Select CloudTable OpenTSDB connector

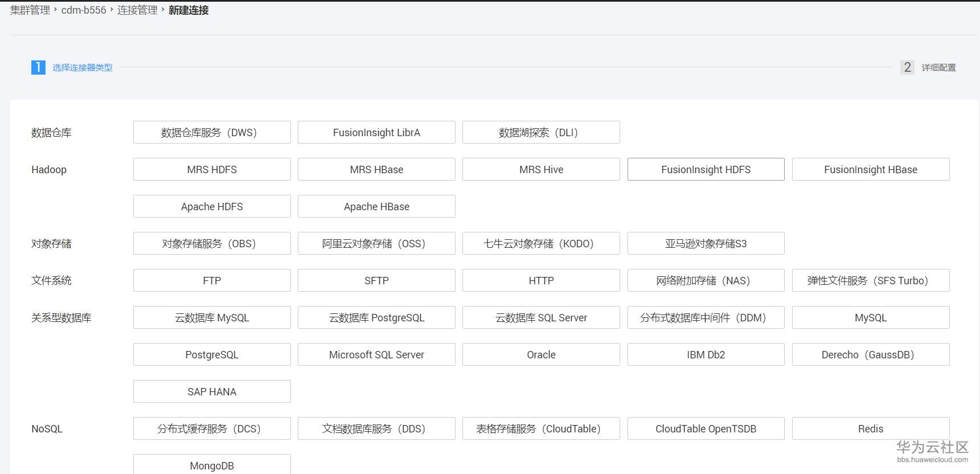coord(706,428)
